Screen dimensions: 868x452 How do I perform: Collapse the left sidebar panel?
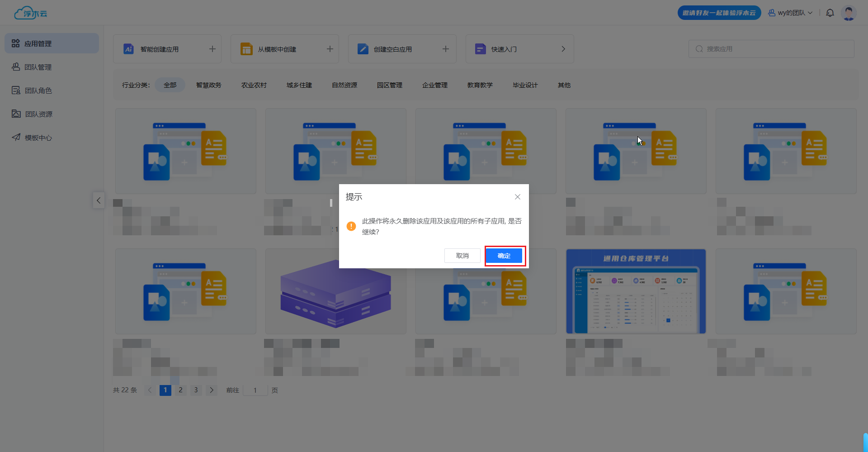pos(99,200)
